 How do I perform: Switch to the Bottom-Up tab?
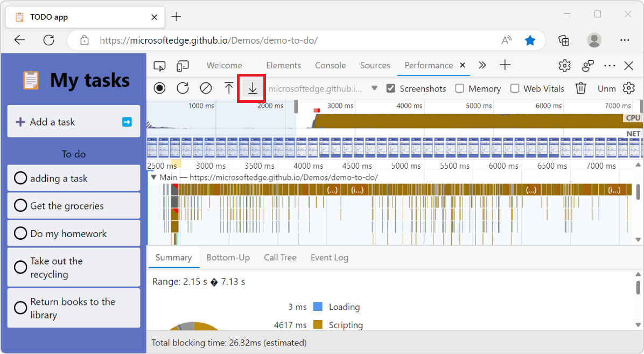click(228, 258)
